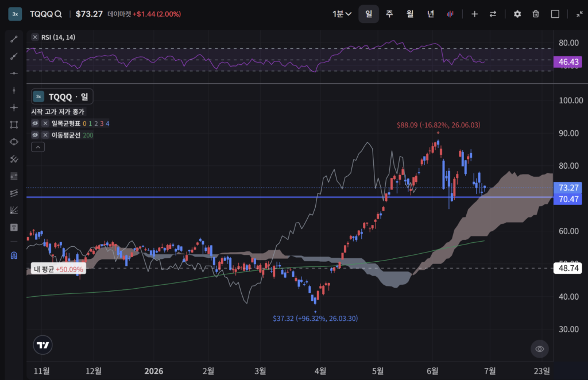
Task: Click the 시작 고가 저가 종가 OHLC label
Action: [58, 112]
